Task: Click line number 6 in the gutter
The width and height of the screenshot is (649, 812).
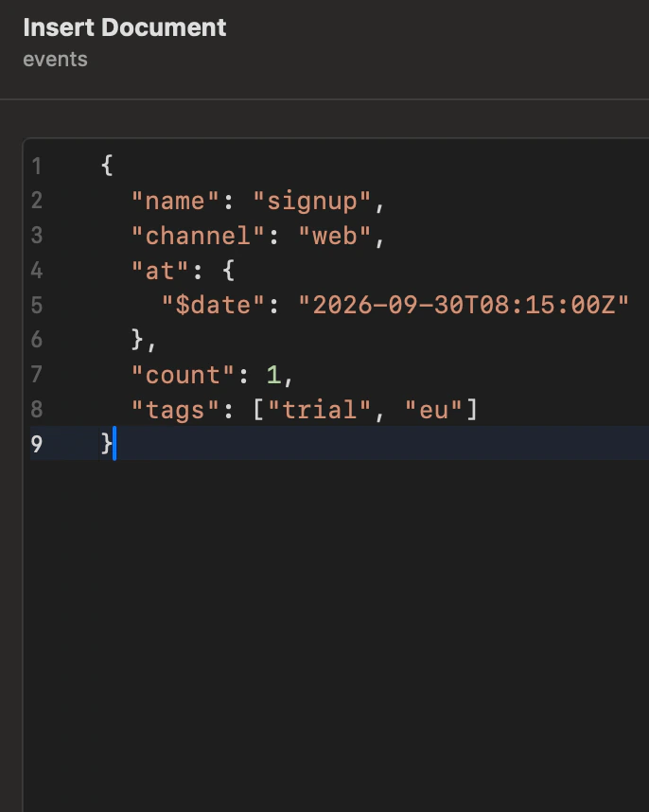Action: [x=36, y=340]
